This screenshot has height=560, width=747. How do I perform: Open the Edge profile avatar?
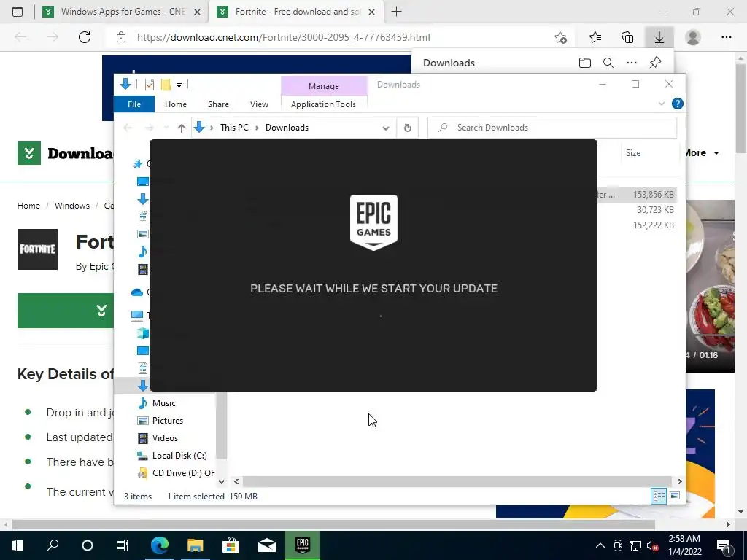pyautogui.click(x=693, y=37)
